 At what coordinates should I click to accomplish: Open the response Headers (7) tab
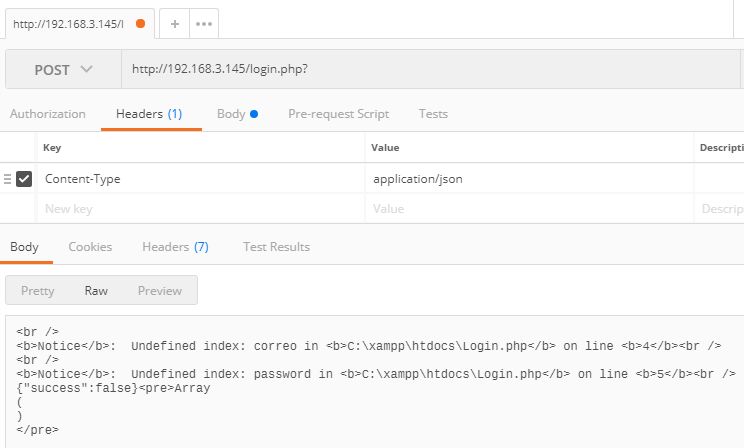tap(175, 247)
